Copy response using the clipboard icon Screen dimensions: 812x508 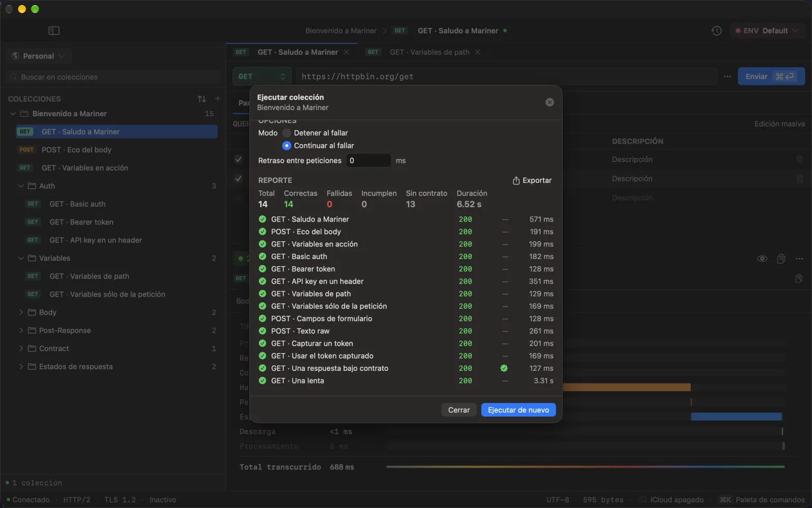coord(781,259)
